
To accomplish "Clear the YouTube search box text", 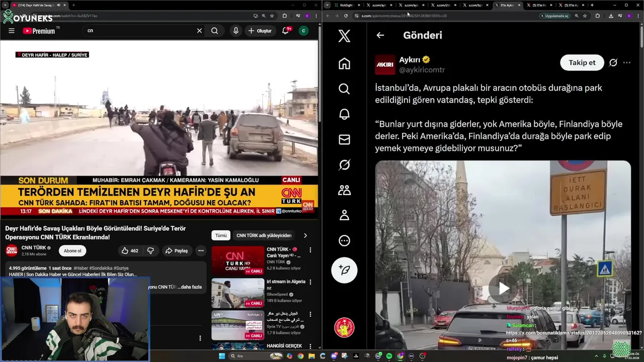I will coord(199,31).
